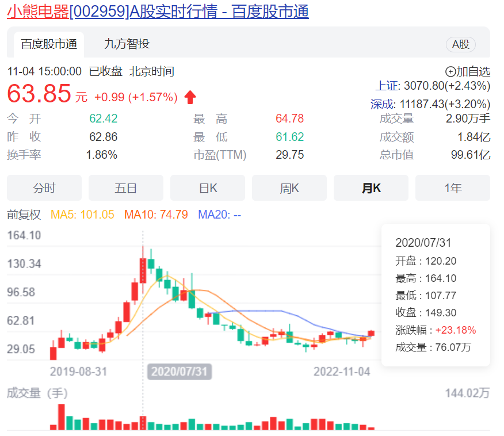The width and height of the screenshot is (504, 436).
Task: Select the 五日 chart tab
Action: (x=126, y=188)
